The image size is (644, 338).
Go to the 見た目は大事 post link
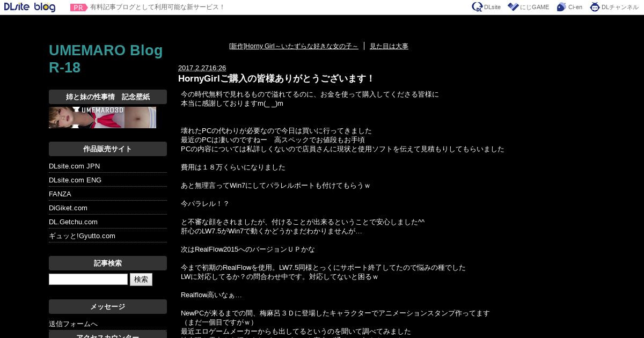click(x=389, y=46)
